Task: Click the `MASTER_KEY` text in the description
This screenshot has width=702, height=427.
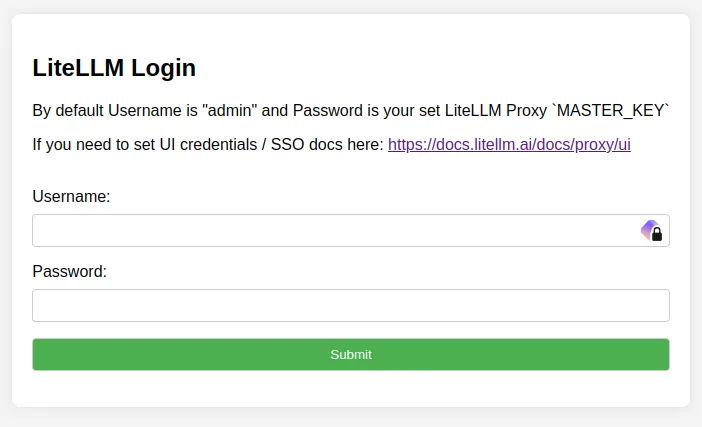Action: click(x=611, y=110)
